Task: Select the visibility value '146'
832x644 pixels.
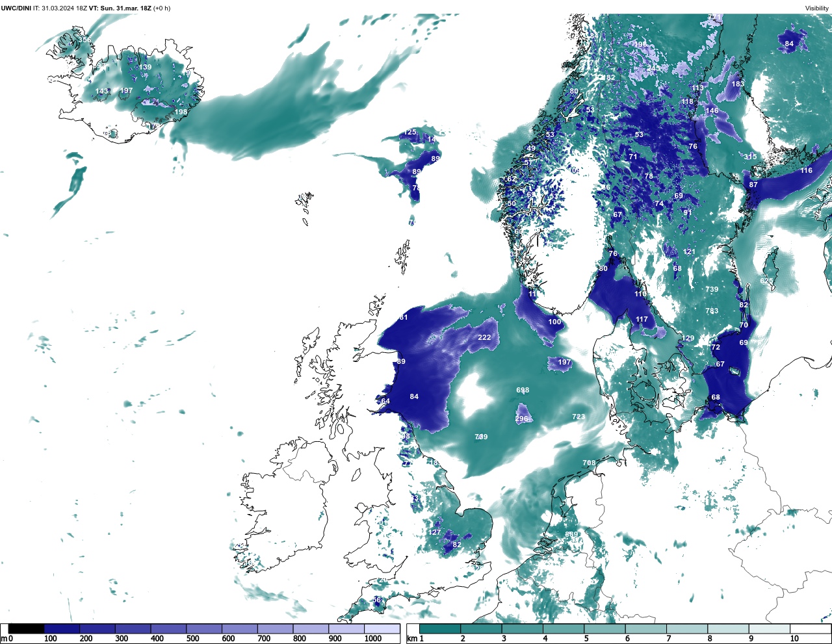Action: 712,110
